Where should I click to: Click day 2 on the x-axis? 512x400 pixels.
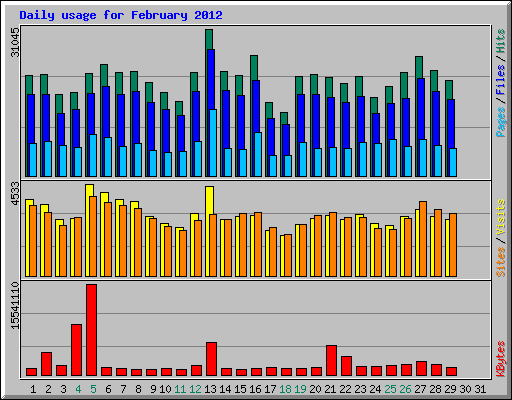click(48, 389)
